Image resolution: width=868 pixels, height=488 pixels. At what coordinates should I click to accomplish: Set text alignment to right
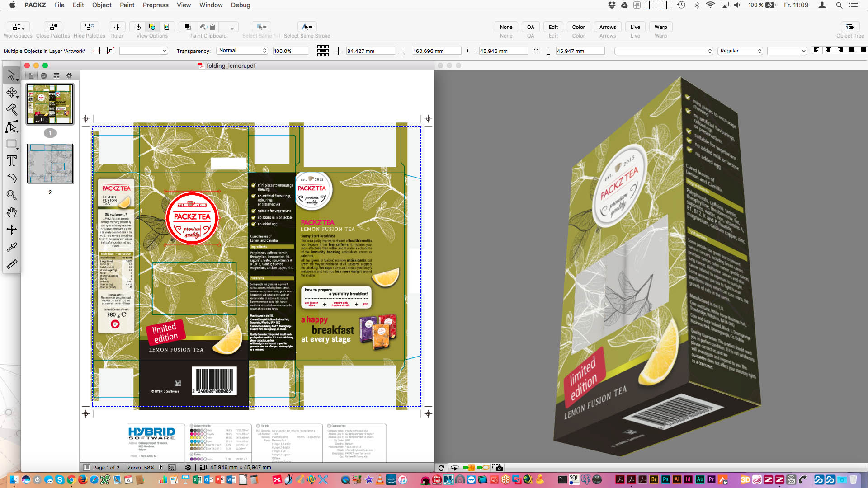tap(840, 50)
